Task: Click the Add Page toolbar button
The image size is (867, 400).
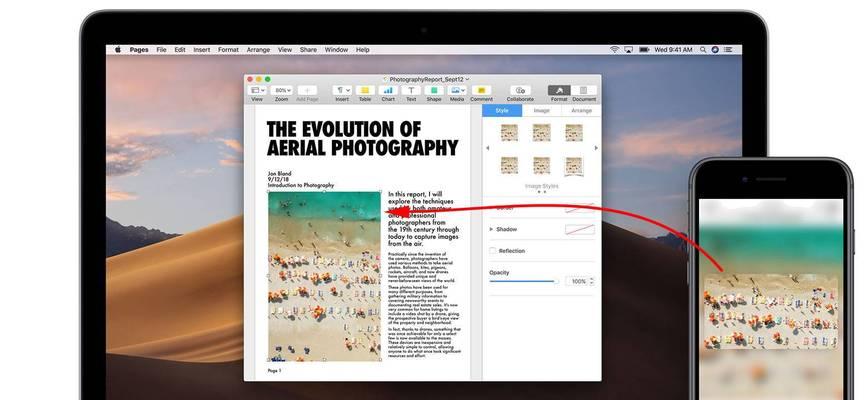Action: 307,90
